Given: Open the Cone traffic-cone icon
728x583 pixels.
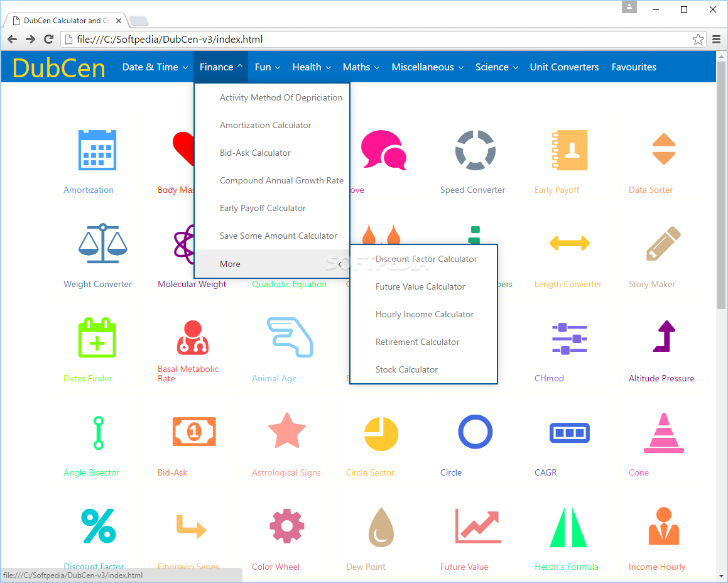Looking at the screenshot, I should coord(663,433).
